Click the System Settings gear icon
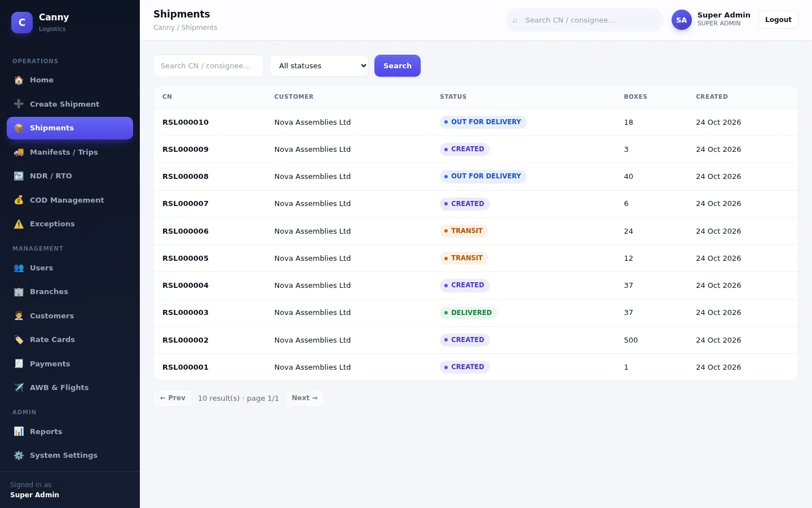Image resolution: width=812 pixels, height=508 pixels. coord(19,456)
